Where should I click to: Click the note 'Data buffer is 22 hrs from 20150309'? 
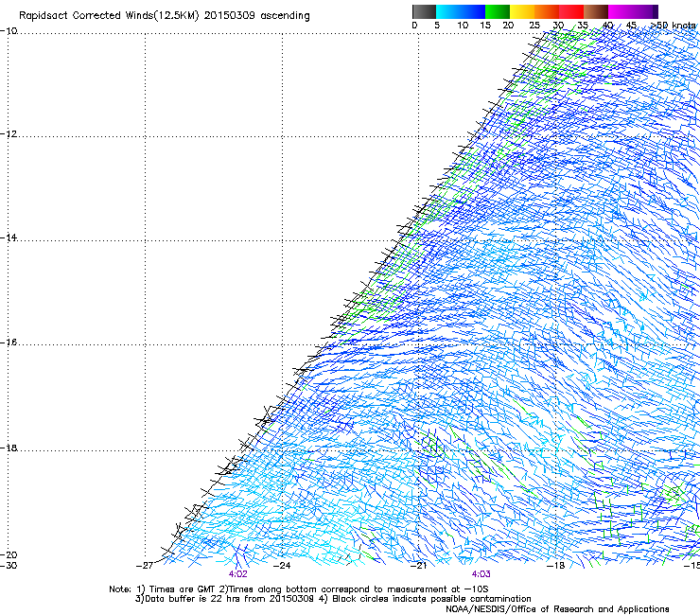[230, 599]
